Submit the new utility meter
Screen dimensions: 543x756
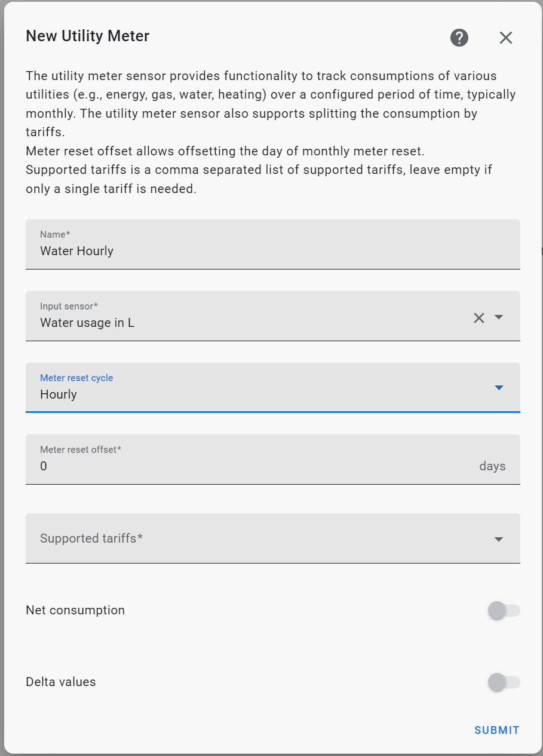[496, 730]
